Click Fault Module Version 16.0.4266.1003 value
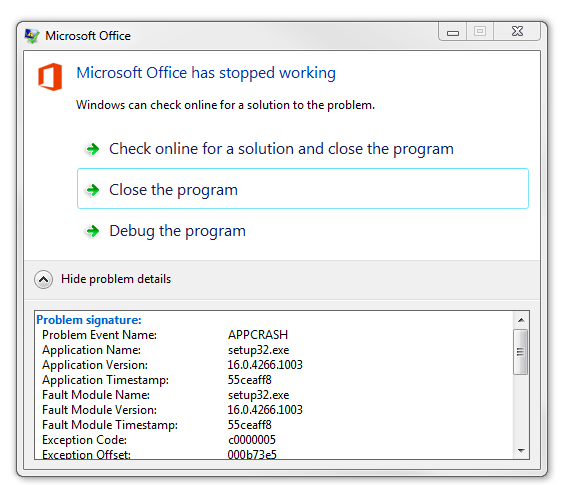 click(x=265, y=410)
